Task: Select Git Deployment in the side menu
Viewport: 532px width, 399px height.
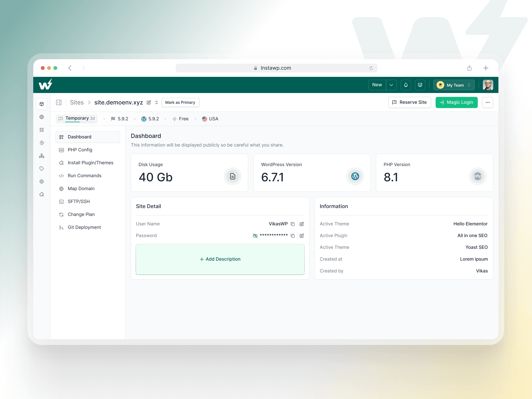Action: (x=84, y=227)
